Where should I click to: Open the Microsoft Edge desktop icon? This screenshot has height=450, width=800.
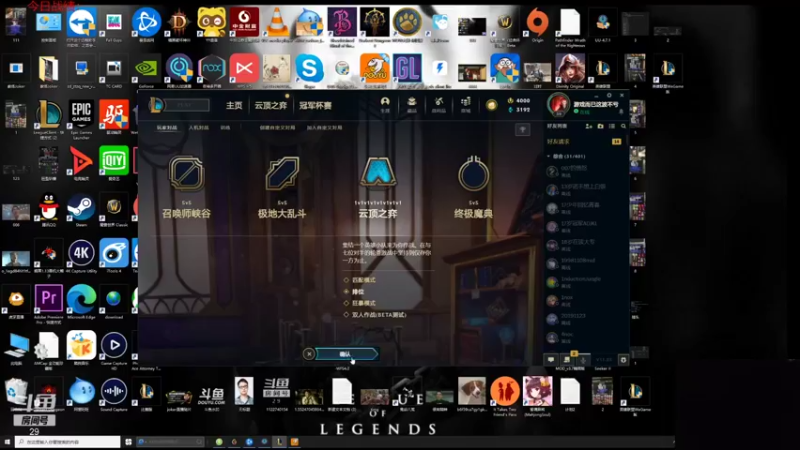click(x=81, y=300)
